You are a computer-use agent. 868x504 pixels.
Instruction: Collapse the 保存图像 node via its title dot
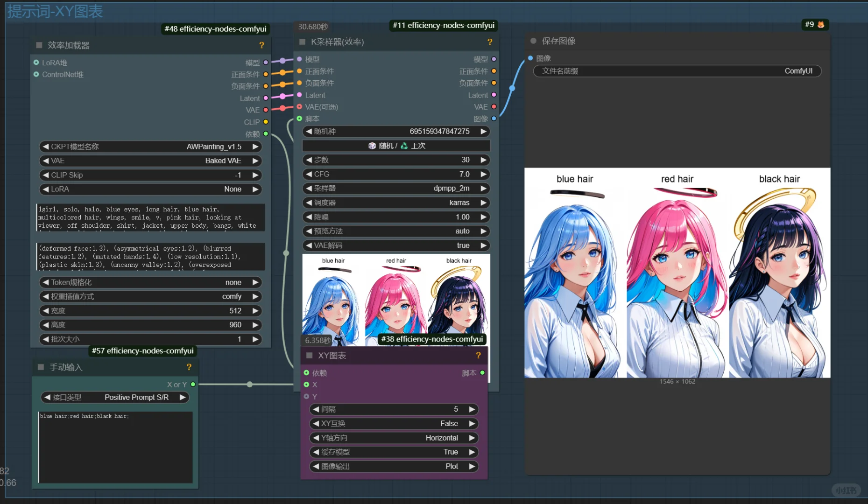533,41
